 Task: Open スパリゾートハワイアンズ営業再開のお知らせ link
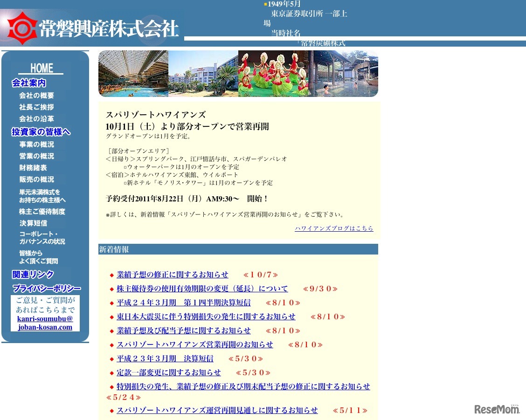[x=195, y=344]
